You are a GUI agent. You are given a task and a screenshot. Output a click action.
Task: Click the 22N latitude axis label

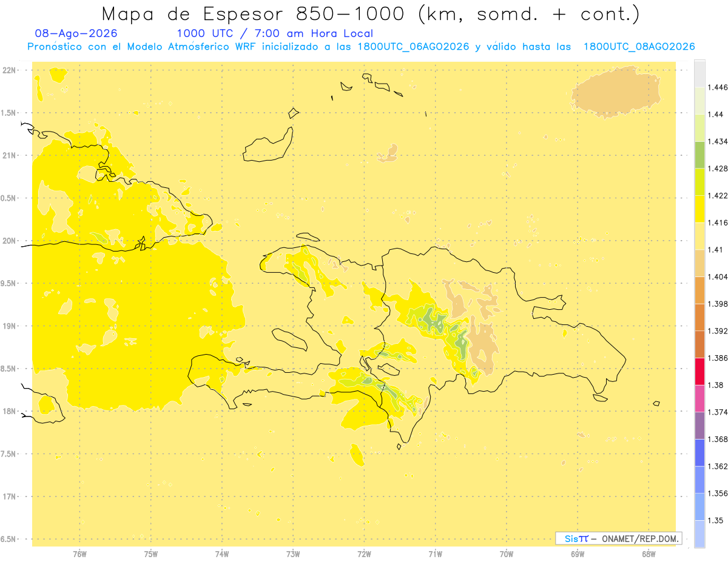point(10,70)
